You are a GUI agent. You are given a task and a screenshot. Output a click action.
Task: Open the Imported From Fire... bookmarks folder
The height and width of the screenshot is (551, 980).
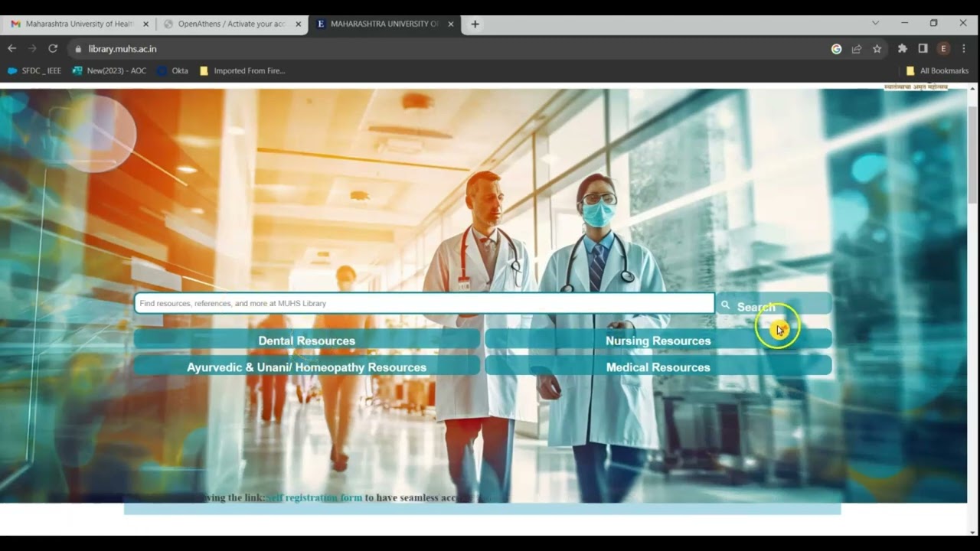[242, 70]
